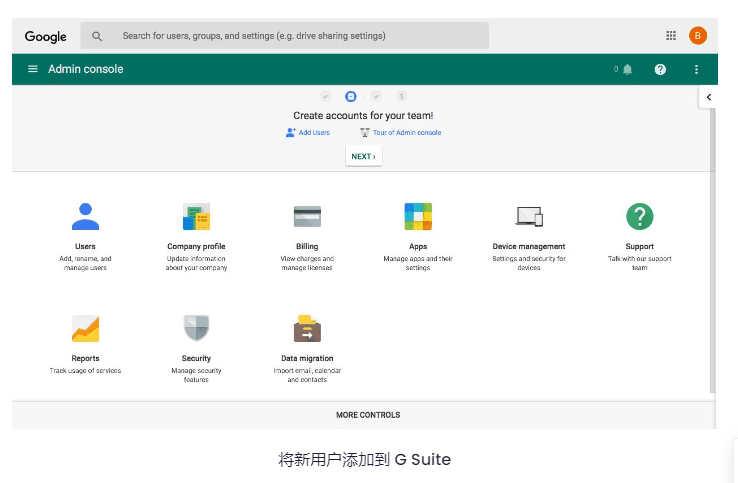Open the Users icon
Image resolution: width=738 pixels, height=483 pixels.
85,217
